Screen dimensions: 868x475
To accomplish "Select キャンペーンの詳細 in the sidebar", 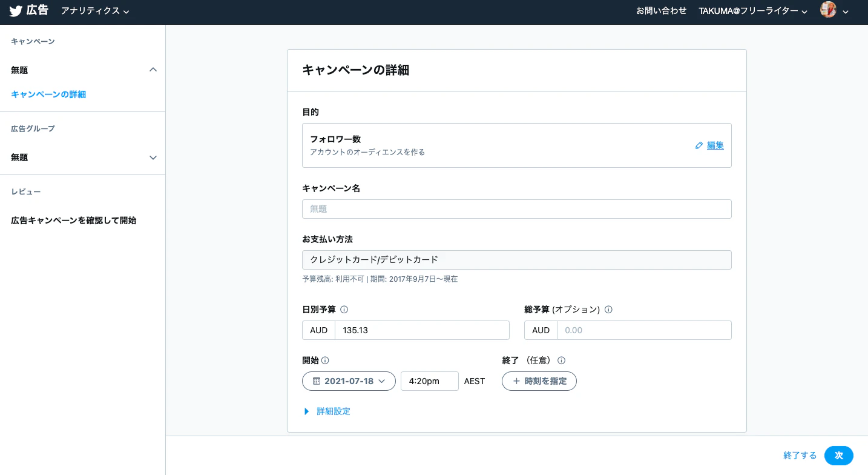I will [x=48, y=95].
